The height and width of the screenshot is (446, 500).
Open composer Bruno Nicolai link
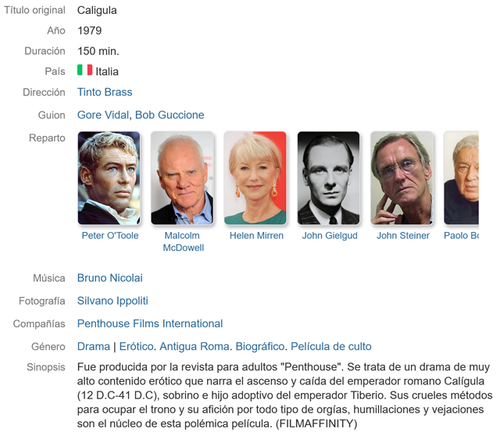coord(110,278)
